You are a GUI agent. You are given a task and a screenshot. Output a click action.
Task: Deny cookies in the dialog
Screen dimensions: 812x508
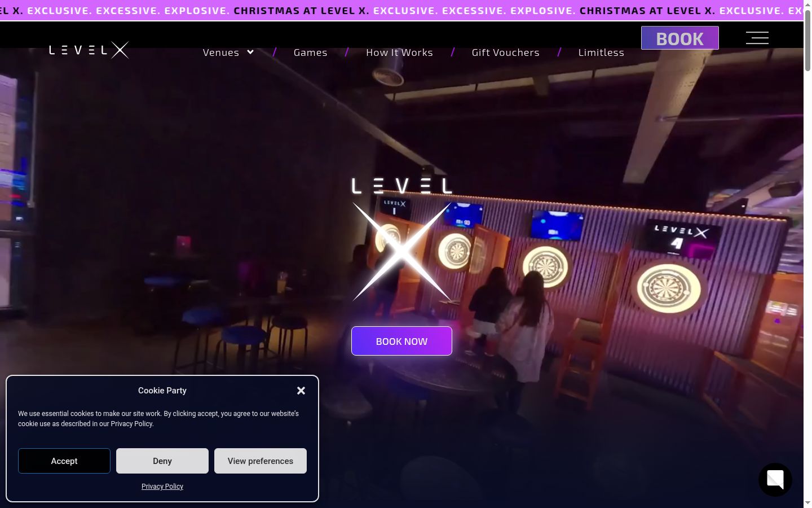(x=162, y=461)
